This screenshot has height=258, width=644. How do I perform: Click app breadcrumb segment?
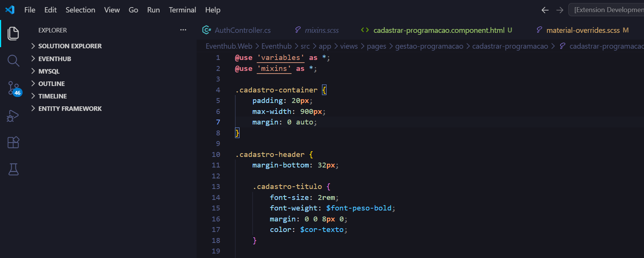(x=325, y=46)
